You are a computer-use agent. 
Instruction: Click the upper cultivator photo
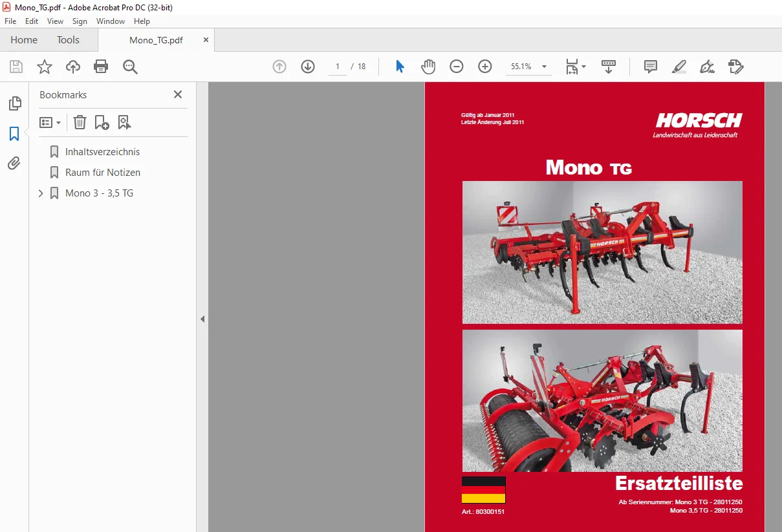pyautogui.click(x=602, y=252)
